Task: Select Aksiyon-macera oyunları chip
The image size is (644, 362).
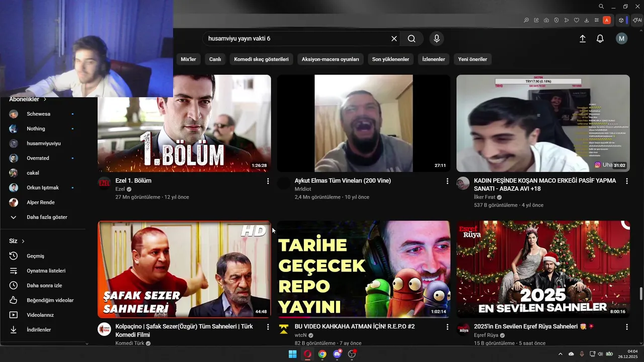Action: [x=331, y=59]
